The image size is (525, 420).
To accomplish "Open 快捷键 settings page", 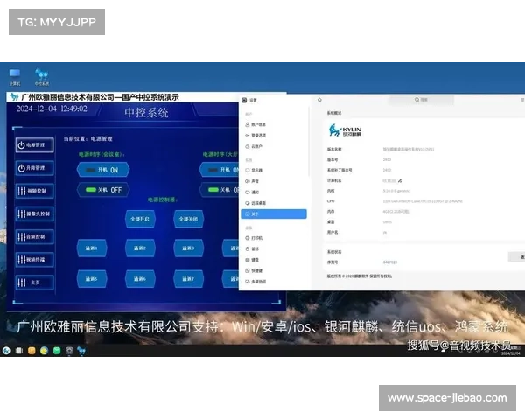I will click(274, 270).
